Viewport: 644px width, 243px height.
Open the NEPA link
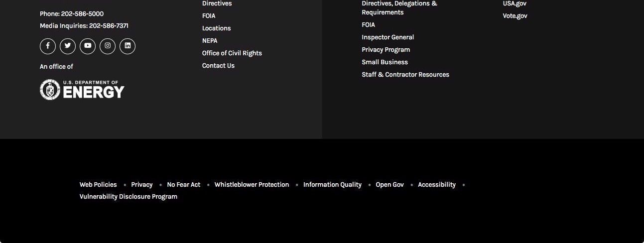pyautogui.click(x=210, y=41)
